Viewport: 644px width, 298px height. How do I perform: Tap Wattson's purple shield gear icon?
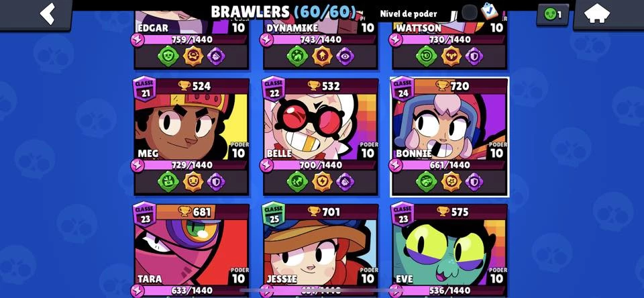(x=474, y=56)
